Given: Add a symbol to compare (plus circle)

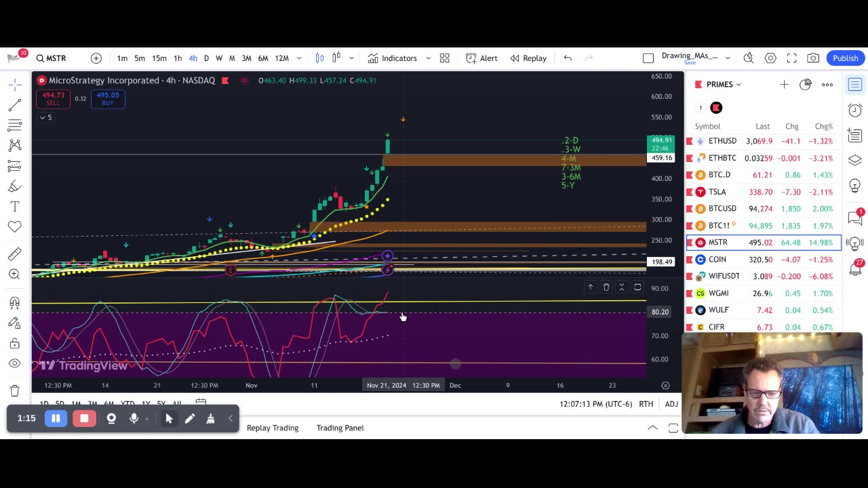Looking at the screenshot, I should pos(96,58).
